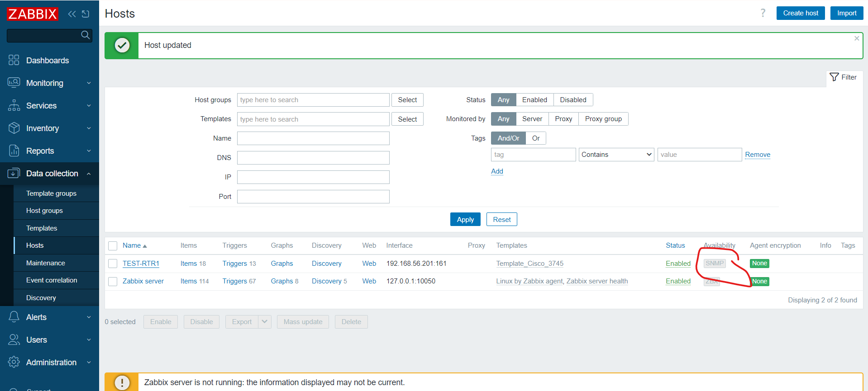The width and height of the screenshot is (868, 391).
Task: Sort hosts by Status column
Action: pos(675,245)
